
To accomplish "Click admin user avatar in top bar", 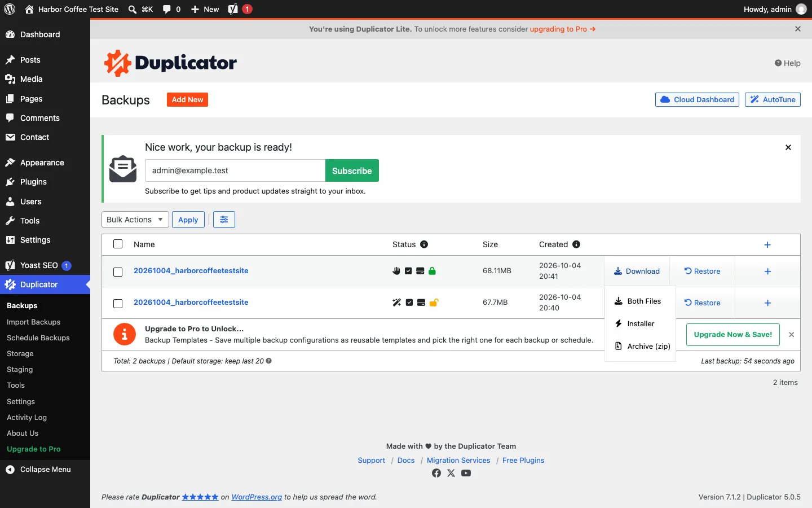I will point(801,9).
